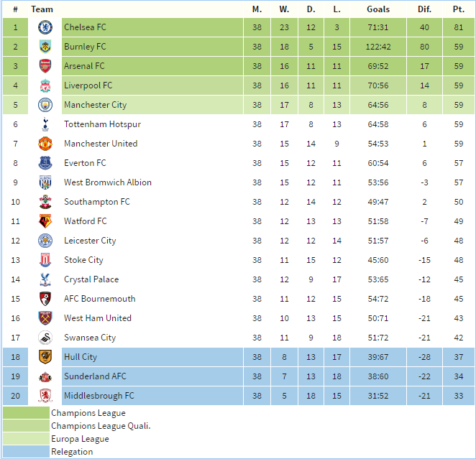Open the Tottenham Hotspur team link
The width and height of the screenshot is (476, 459).
(x=102, y=124)
